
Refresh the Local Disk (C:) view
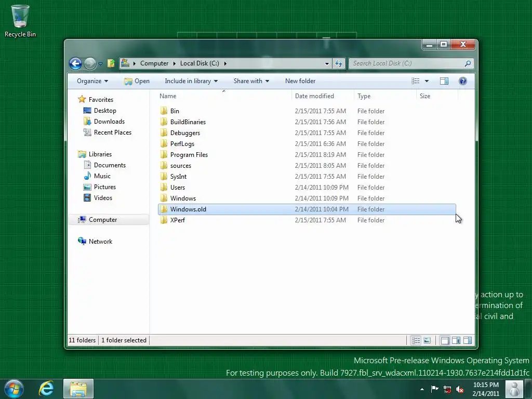pyautogui.click(x=339, y=63)
